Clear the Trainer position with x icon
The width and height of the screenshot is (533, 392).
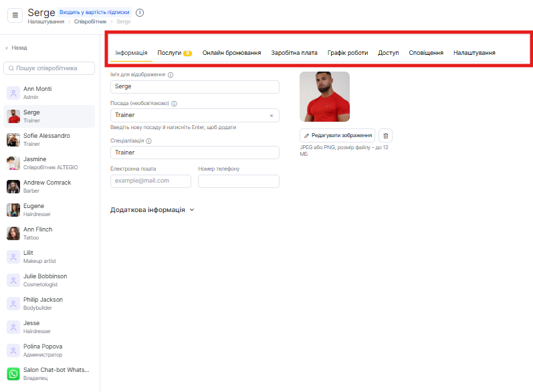pyautogui.click(x=272, y=116)
